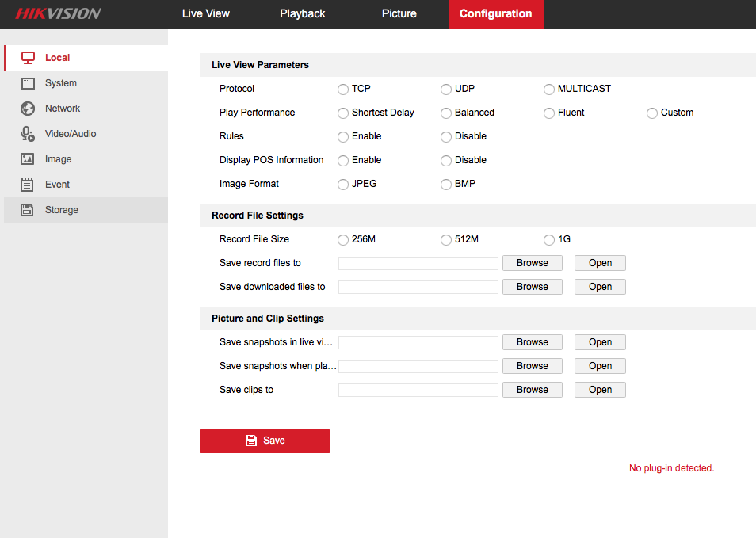Browse for the save record files folder
756x538 pixels.
tap(532, 263)
